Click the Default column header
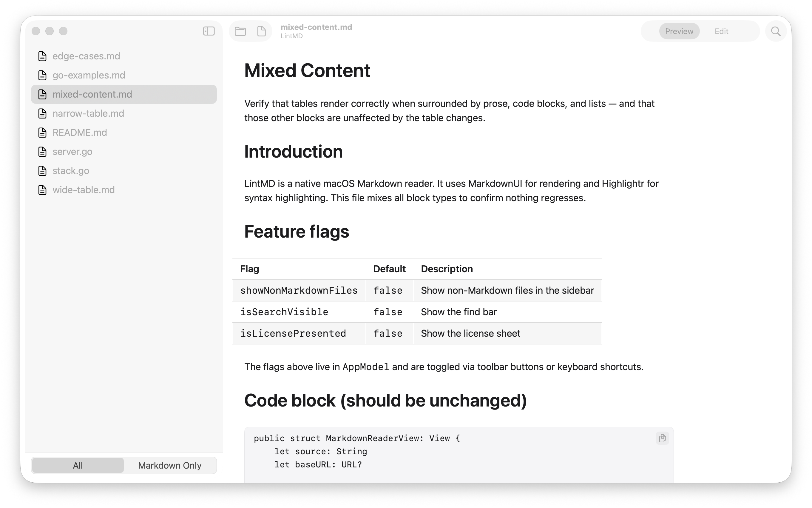The height and width of the screenshot is (508, 812). pos(389,269)
